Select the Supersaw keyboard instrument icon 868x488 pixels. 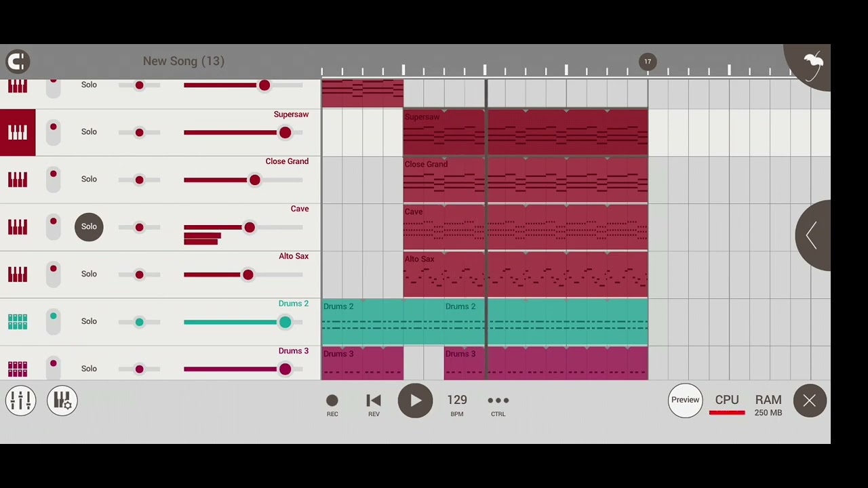(18, 132)
